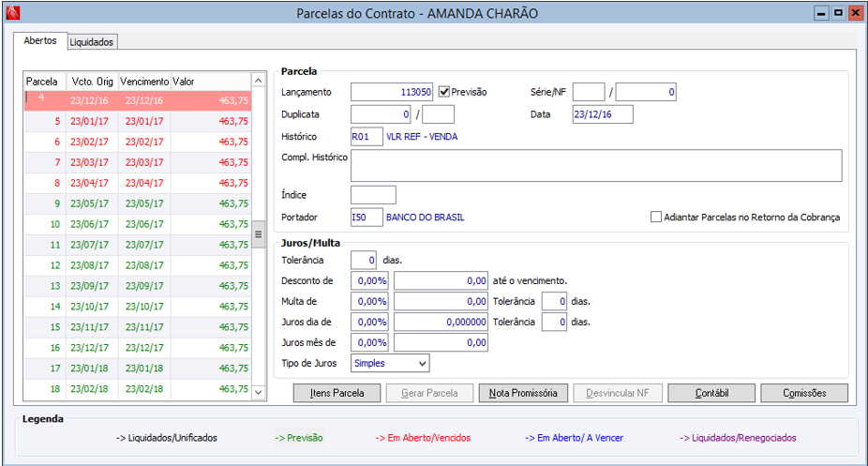This screenshot has height=466, width=868.
Task: Click the Índice input field
Action: (x=374, y=195)
